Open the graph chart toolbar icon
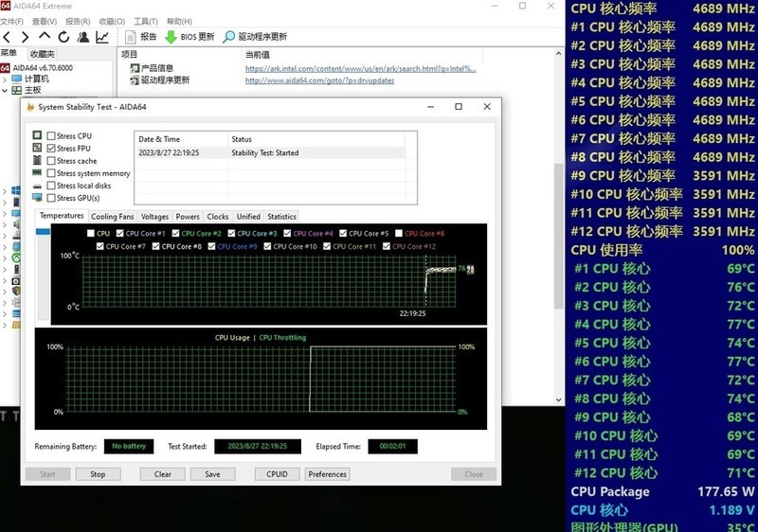758x532 pixels. point(102,37)
